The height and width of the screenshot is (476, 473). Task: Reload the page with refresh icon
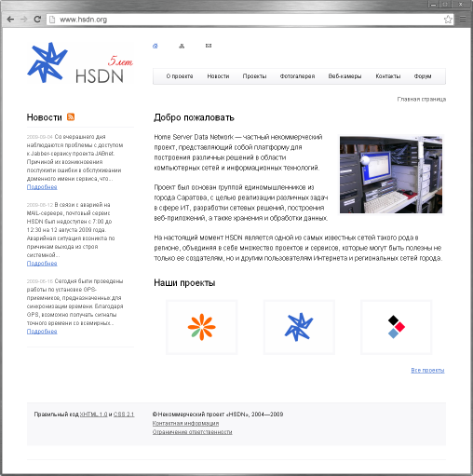37,20
